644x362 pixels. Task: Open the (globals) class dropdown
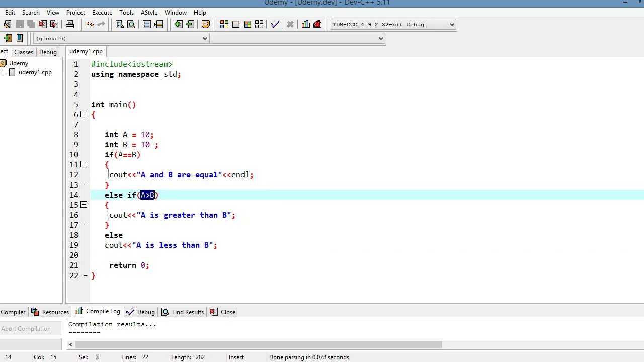(x=121, y=38)
